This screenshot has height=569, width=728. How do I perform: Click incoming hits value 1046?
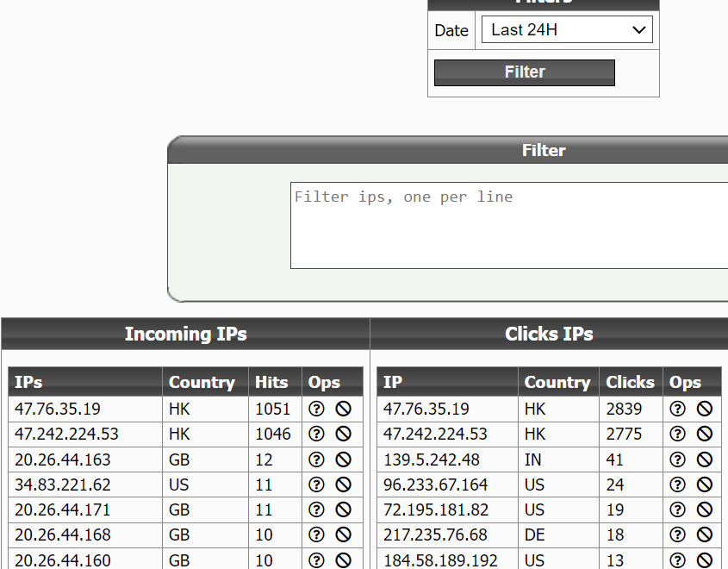pos(272,434)
